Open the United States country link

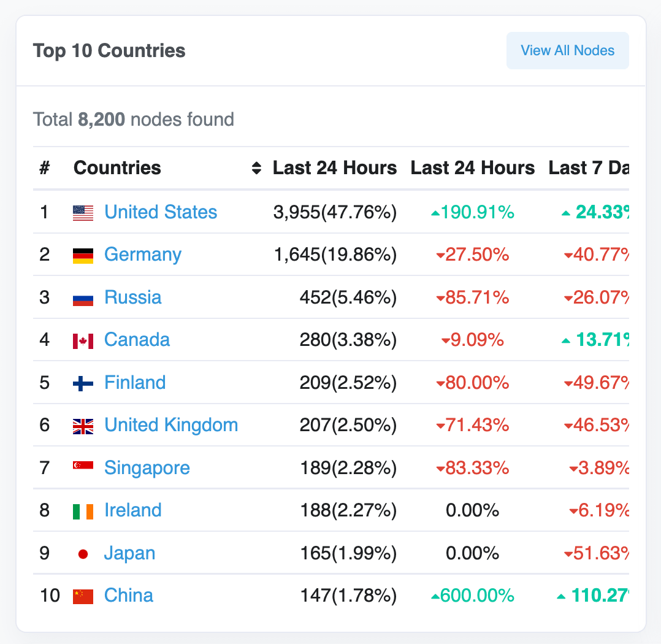pos(161,212)
